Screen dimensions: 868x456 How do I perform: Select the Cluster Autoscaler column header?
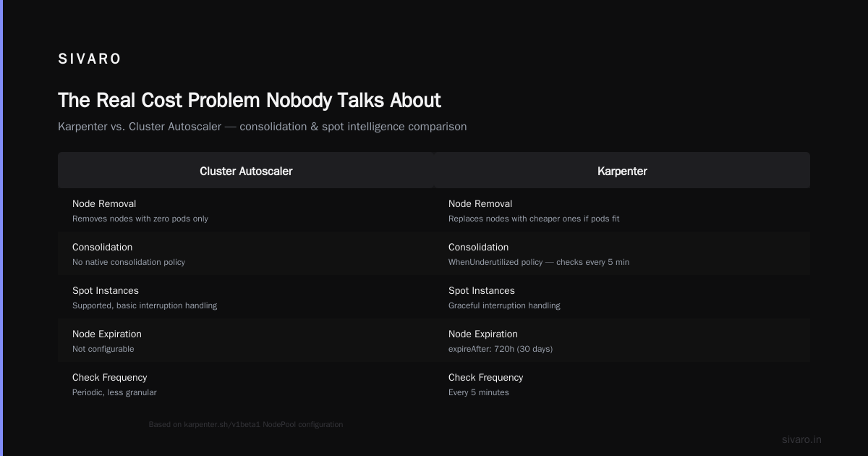point(246,171)
